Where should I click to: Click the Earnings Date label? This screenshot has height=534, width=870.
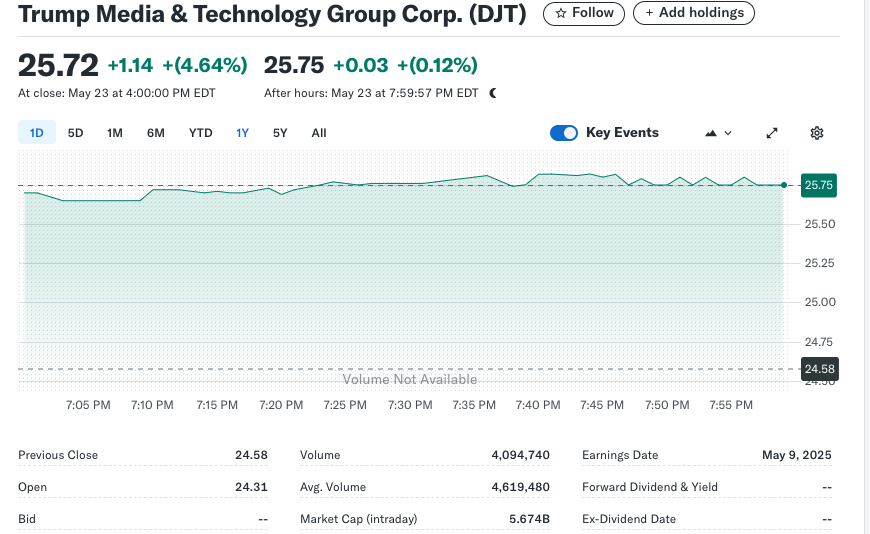(x=620, y=455)
